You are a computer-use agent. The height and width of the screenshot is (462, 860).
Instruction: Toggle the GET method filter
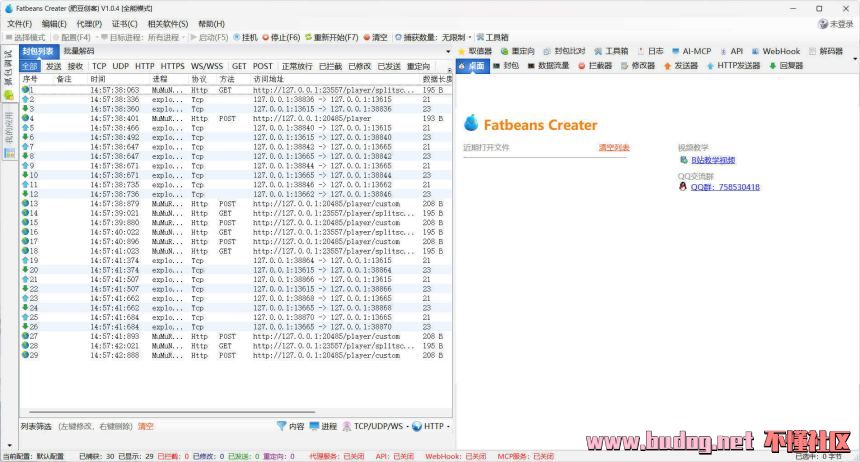(239, 66)
